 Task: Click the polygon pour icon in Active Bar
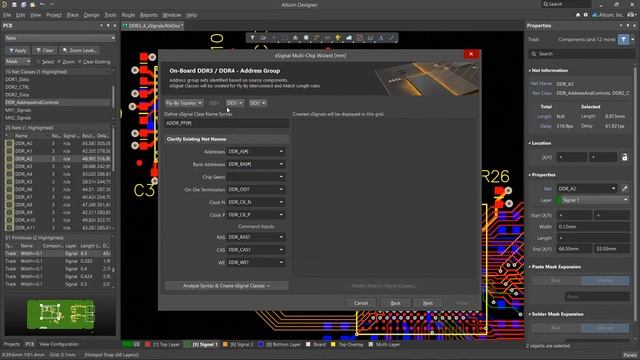coord(349,38)
